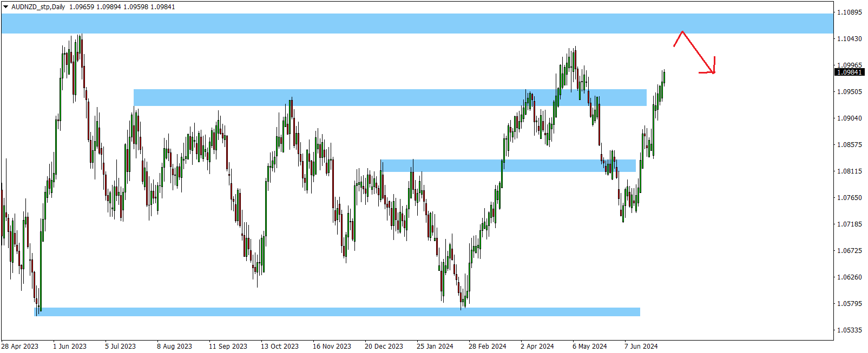Click the 25 Jan 2024 date label
Image resolution: width=868 pixels, height=353 pixels.
435,347
